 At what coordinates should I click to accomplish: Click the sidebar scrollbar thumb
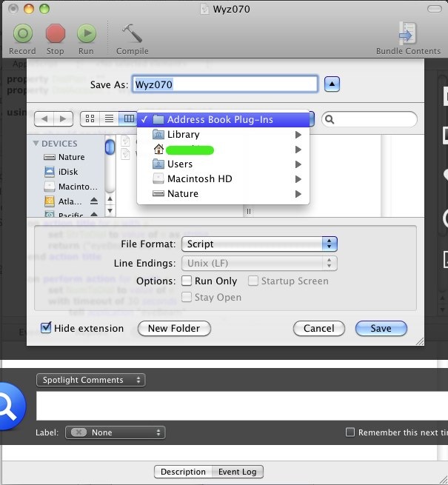point(110,147)
